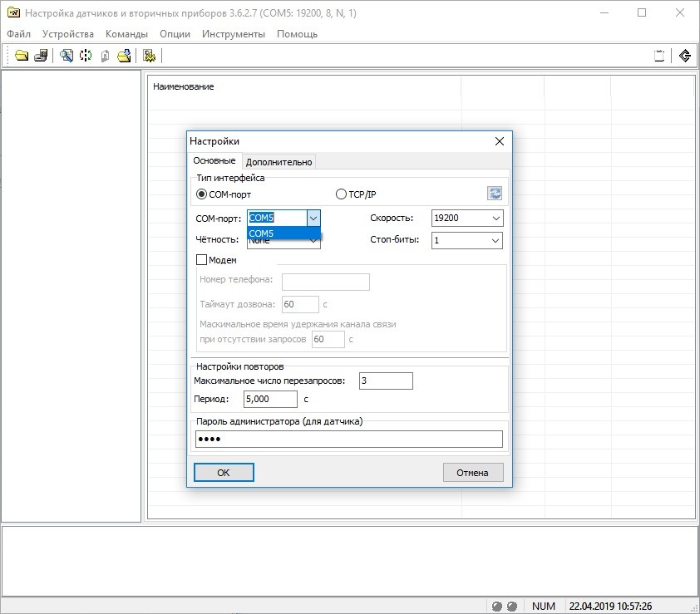Click the application icon in title bar

click(x=13, y=12)
